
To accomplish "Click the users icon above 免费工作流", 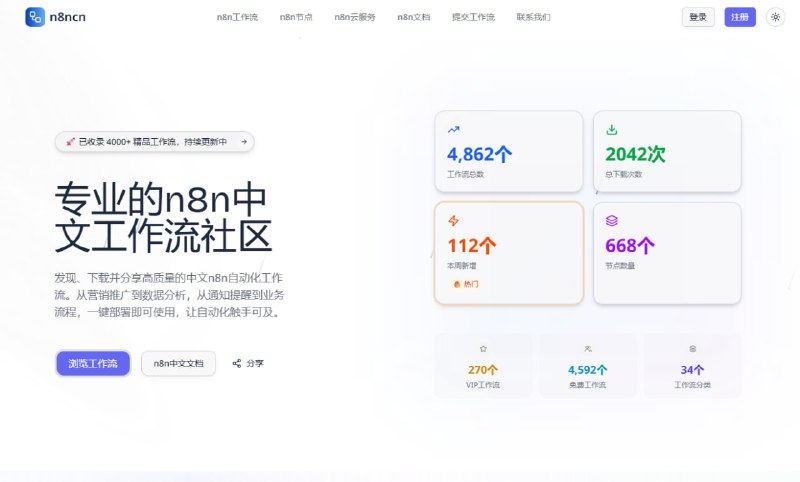I will pos(587,349).
